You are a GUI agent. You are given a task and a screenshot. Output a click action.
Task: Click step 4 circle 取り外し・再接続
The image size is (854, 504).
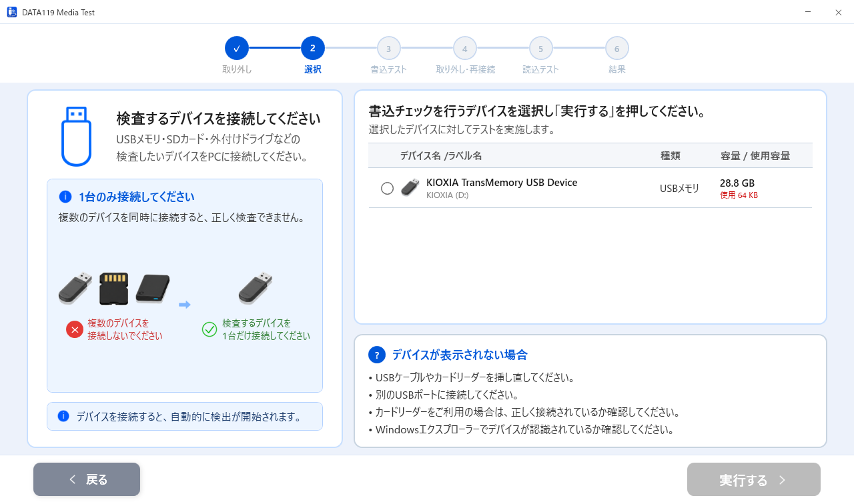pos(465,49)
